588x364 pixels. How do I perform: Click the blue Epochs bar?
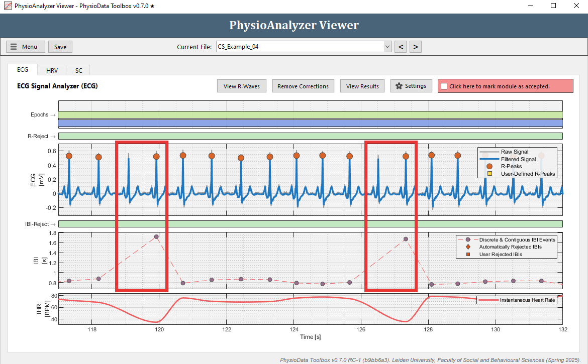click(x=311, y=123)
